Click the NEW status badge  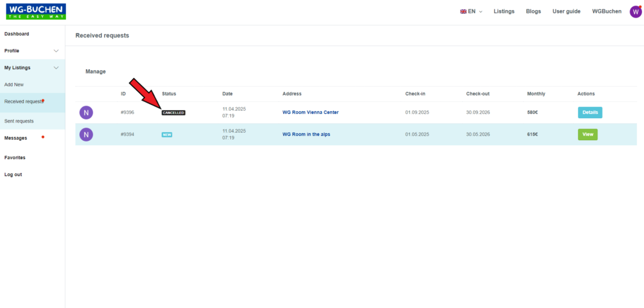(167, 135)
